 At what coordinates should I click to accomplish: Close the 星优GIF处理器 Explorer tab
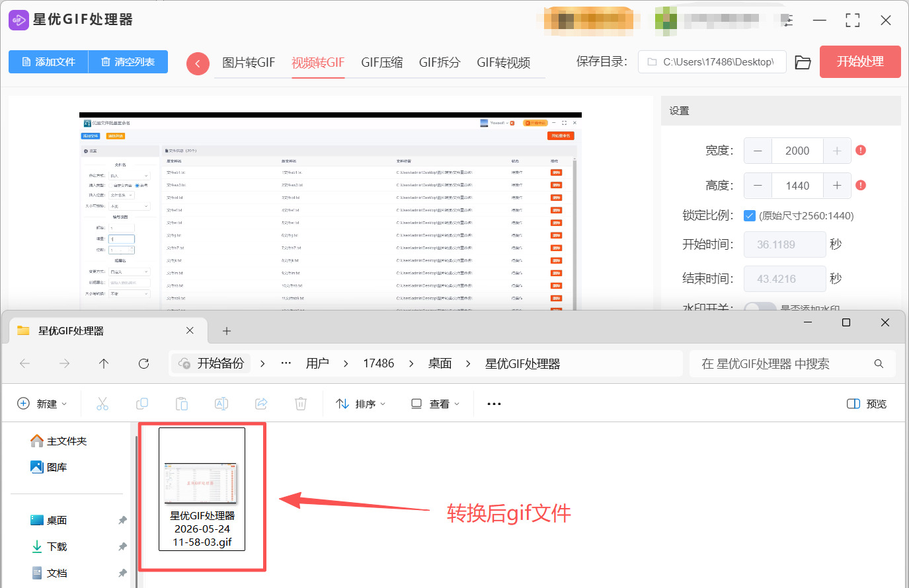click(x=190, y=330)
